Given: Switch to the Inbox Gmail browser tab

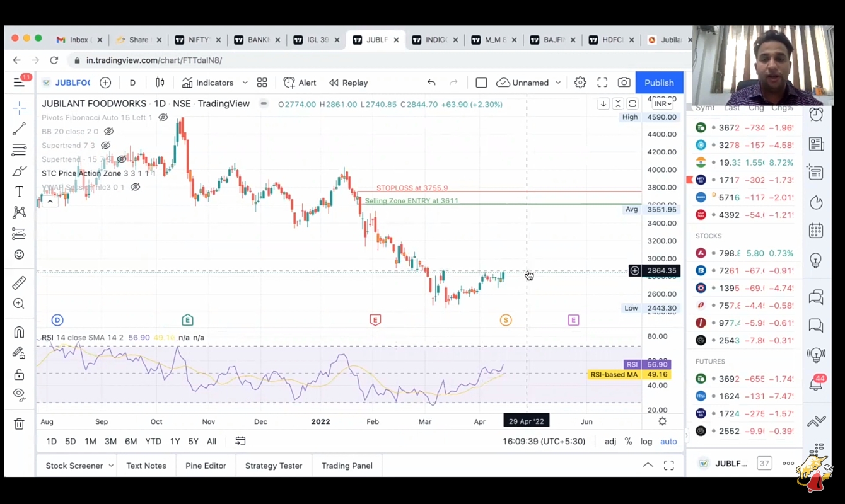Looking at the screenshot, I should 79,40.
